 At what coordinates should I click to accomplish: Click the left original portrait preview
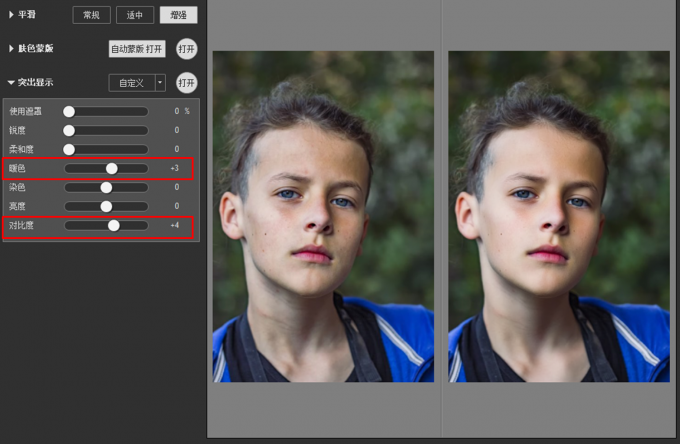(323, 216)
